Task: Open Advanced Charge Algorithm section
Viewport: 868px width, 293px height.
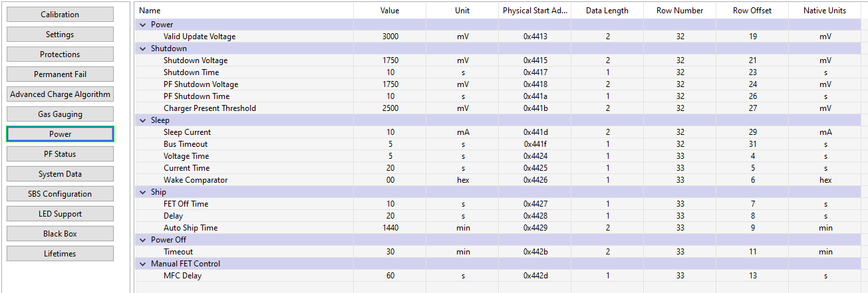Action: coord(60,94)
